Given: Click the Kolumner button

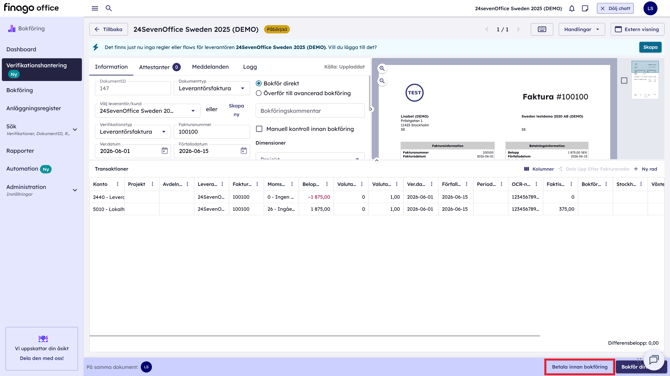Looking at the screenshot, I should point(539,169).
